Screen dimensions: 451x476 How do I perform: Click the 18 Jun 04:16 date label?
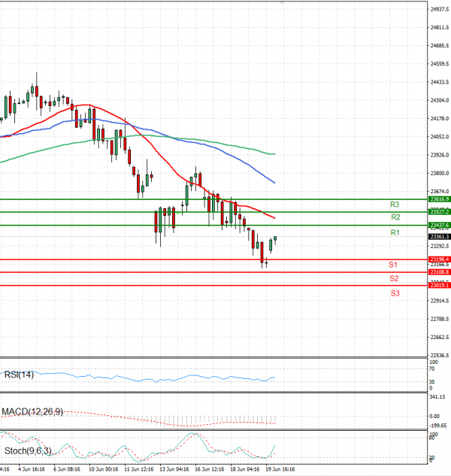[244, 469]
